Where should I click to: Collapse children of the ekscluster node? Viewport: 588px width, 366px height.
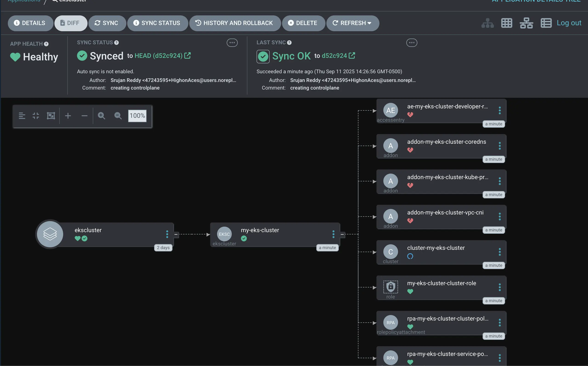(176, 234)
